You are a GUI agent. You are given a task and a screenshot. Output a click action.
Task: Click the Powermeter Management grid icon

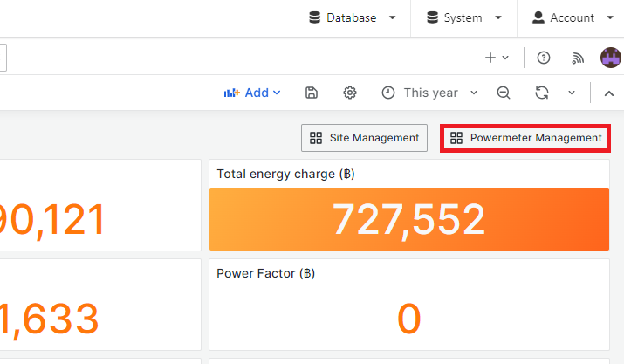pos(456,138)
